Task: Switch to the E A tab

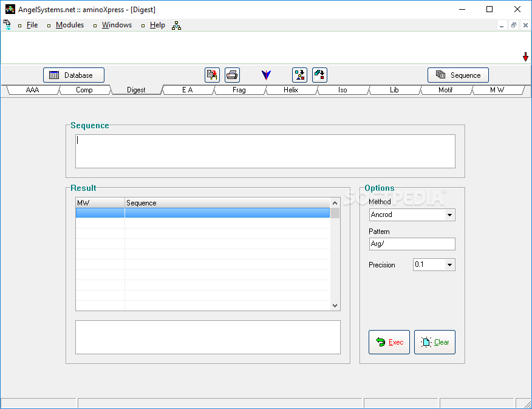Action: (188, 90)
